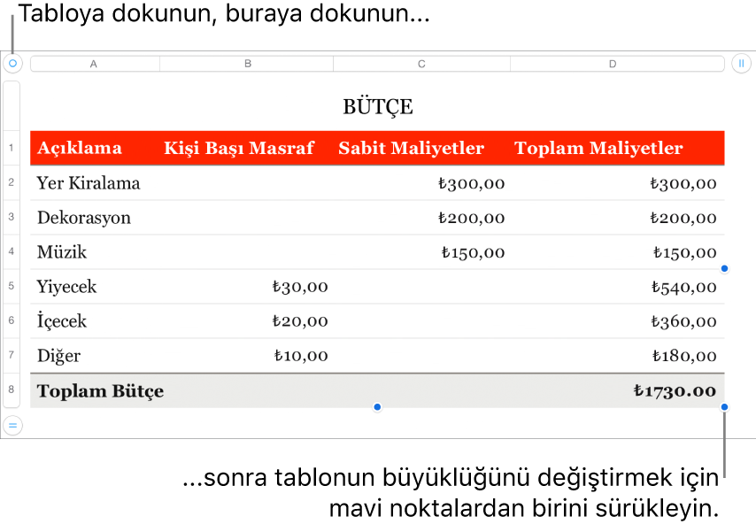Image resolution: width=756 pixels, height=532 pixels.
Task: Click the ₺30,00 Yiyecek cost cell
Action: 300,287
